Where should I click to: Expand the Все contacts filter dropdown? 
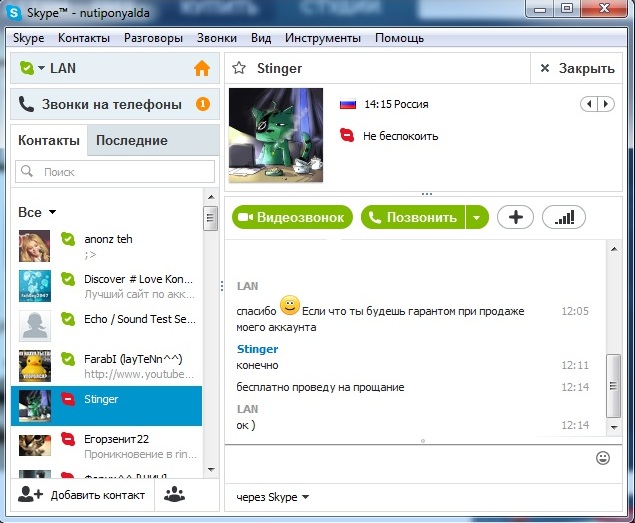[37, 212]
